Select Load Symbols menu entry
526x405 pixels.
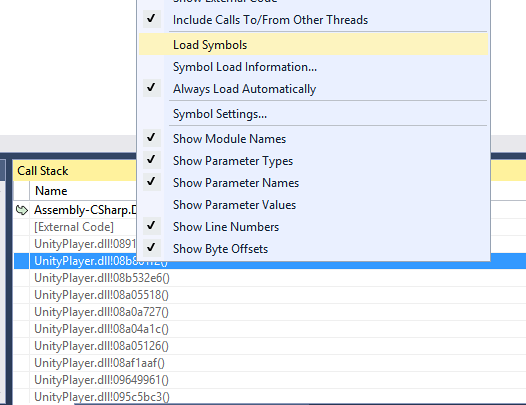point(314,45)
